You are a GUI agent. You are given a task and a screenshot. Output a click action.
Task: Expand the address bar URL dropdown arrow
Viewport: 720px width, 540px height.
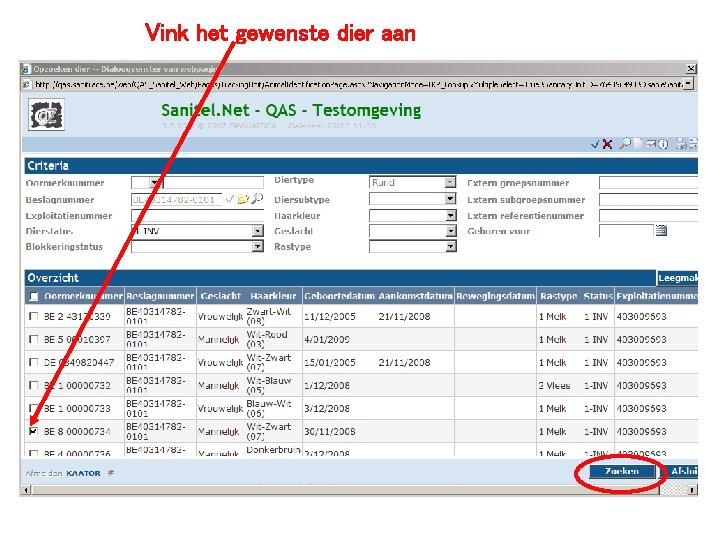click(688, 84)
